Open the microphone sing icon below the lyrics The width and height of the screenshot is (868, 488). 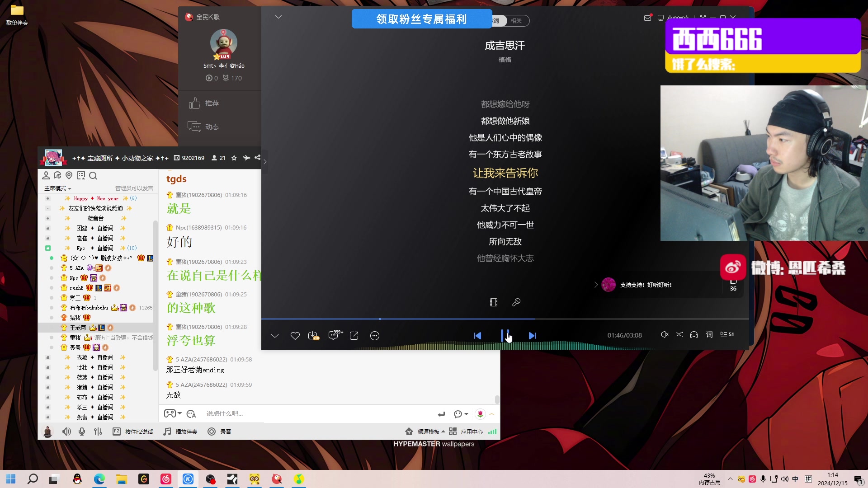(516, 302)
